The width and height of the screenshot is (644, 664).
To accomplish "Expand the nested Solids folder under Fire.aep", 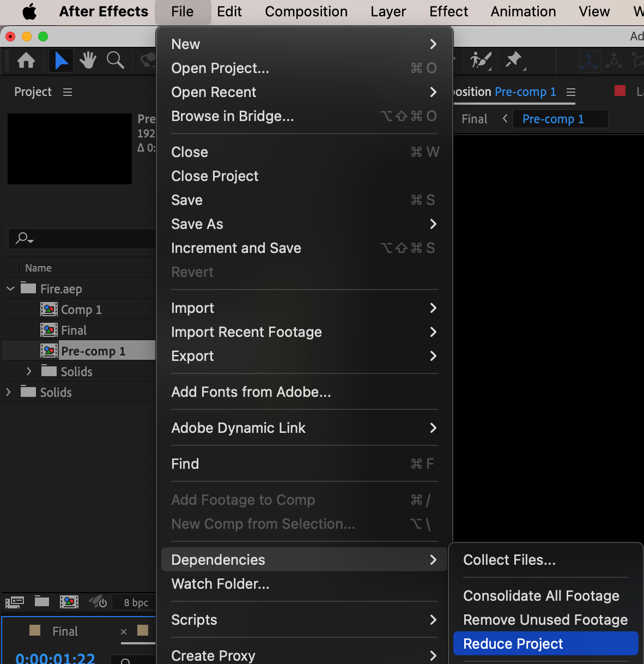I will [29, 371].
